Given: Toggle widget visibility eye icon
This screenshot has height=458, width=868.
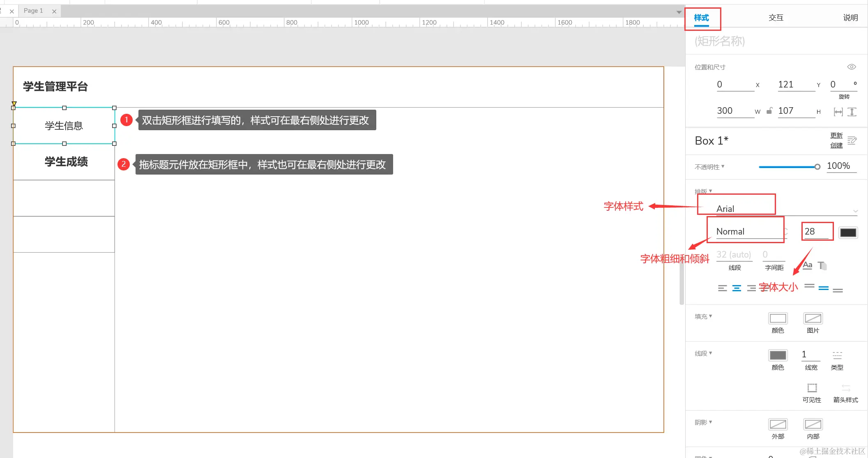Looking at the screenshot, I should click(852, 67).
